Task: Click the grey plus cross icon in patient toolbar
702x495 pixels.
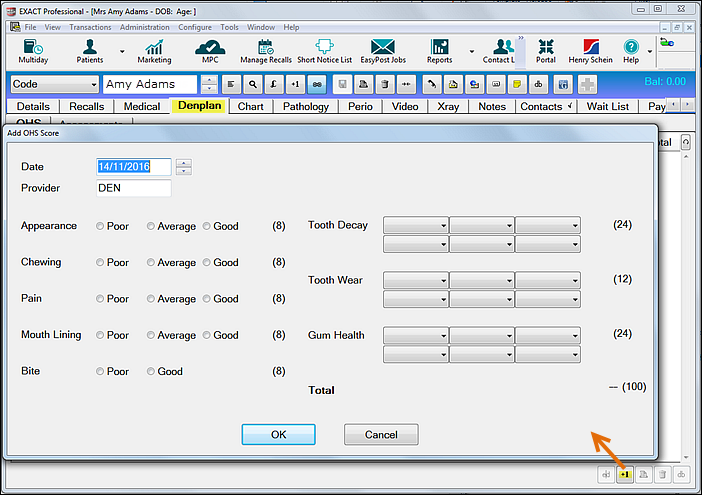Action: [x=587, y=84]
